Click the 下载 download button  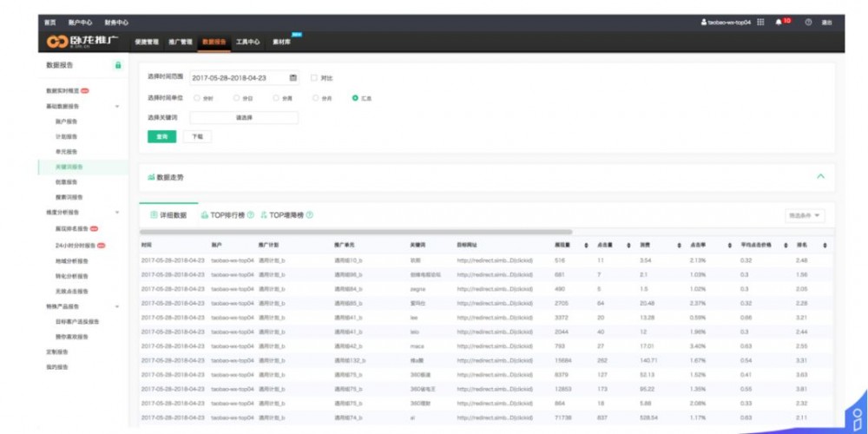pos(197,137)
